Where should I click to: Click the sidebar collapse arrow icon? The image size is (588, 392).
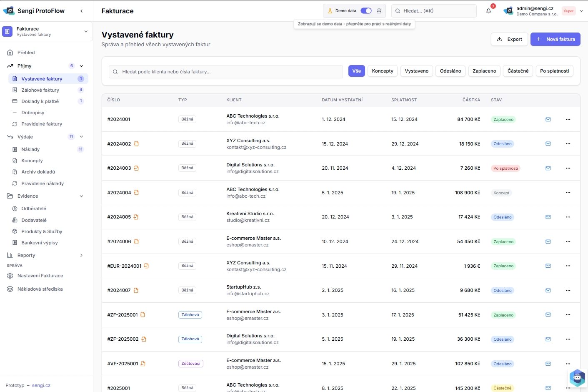(82, 11)
